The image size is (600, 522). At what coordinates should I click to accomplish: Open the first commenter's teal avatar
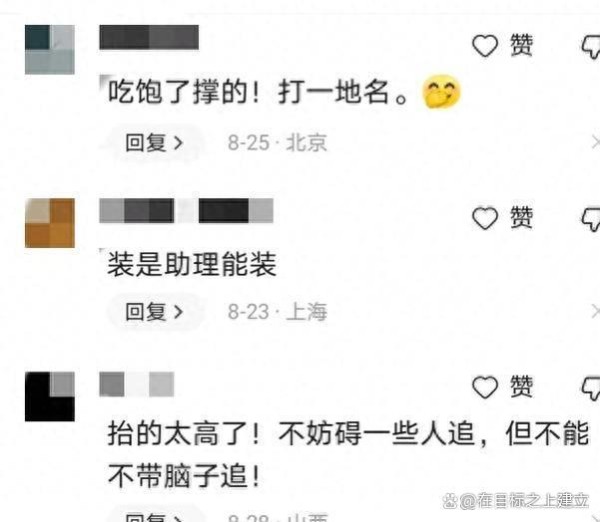[x=50, y=49]
